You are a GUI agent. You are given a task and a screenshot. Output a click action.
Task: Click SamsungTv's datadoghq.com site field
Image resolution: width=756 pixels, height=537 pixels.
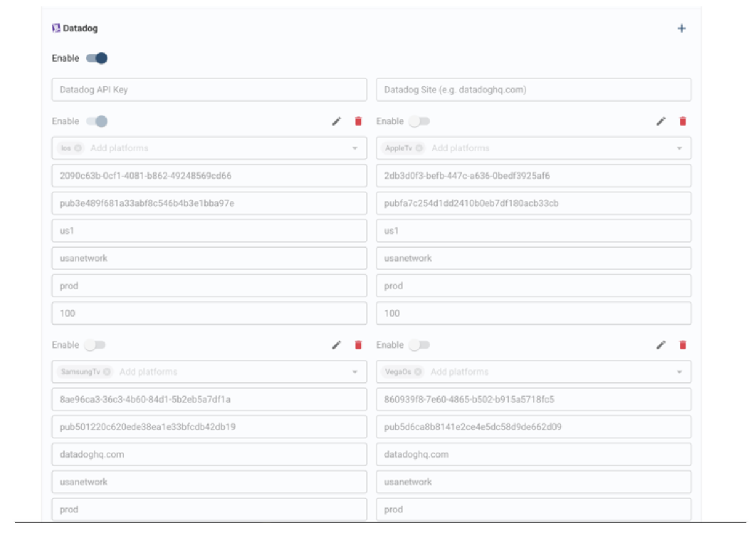[209, 454]
